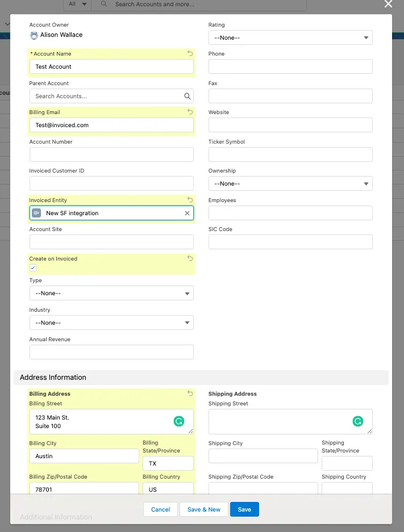Click SIC Code input field
Viewport: 404px width, 532px height.
click(290, 242)
